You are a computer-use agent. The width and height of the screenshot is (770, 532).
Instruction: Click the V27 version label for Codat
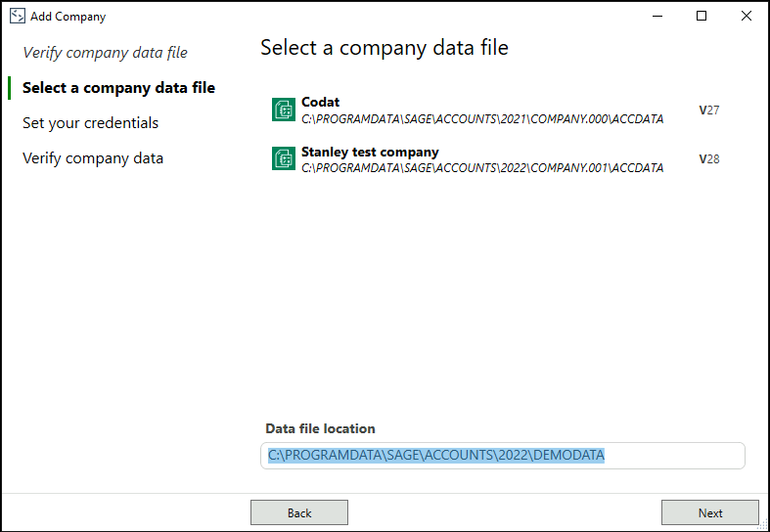pos(708,111)
